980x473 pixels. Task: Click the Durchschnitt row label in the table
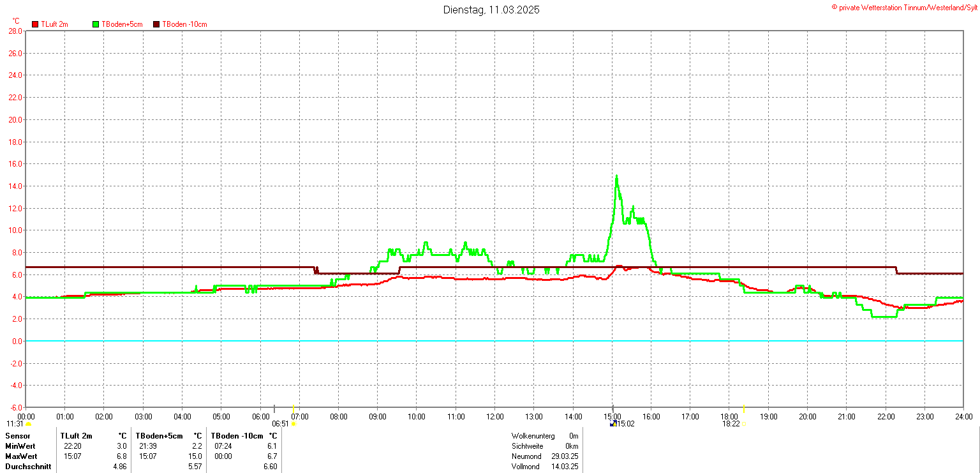pos(28,467)
